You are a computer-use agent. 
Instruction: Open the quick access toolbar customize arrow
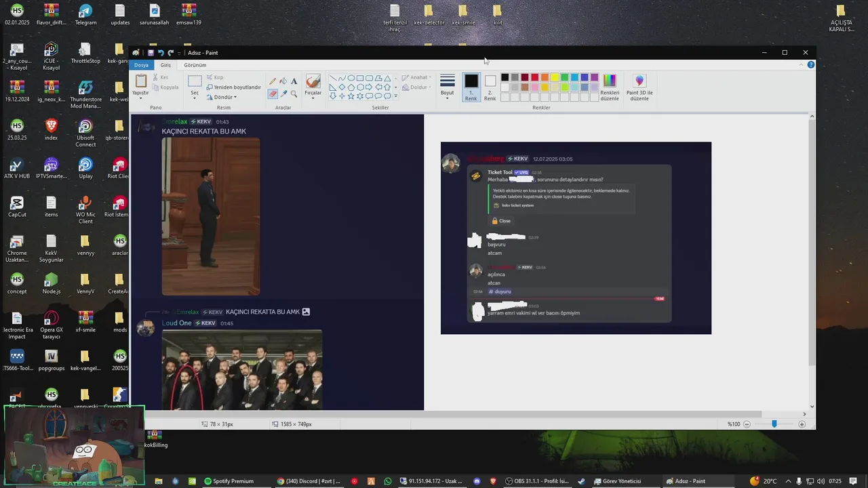pyautogui.click(x=180, y=53)
